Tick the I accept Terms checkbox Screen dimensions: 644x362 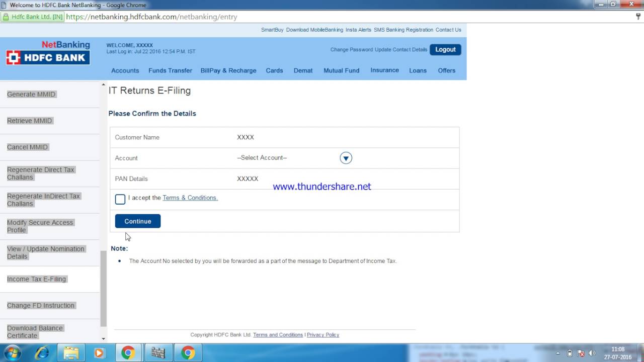tap(120, 199)
